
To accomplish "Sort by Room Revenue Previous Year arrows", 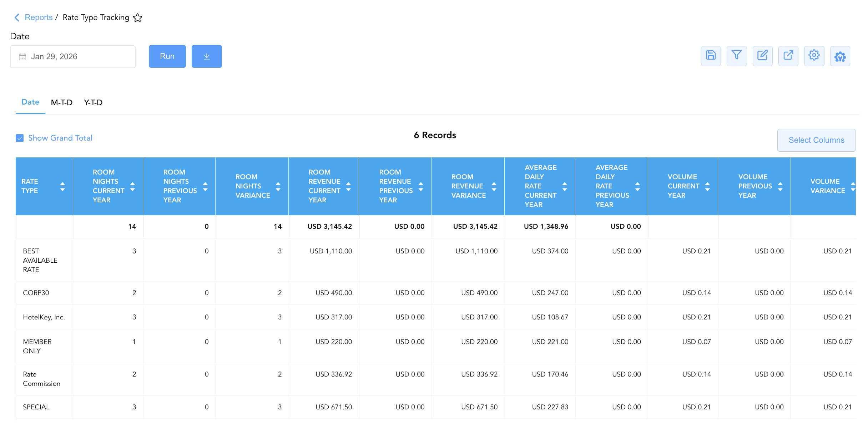I will click(421, 186).
